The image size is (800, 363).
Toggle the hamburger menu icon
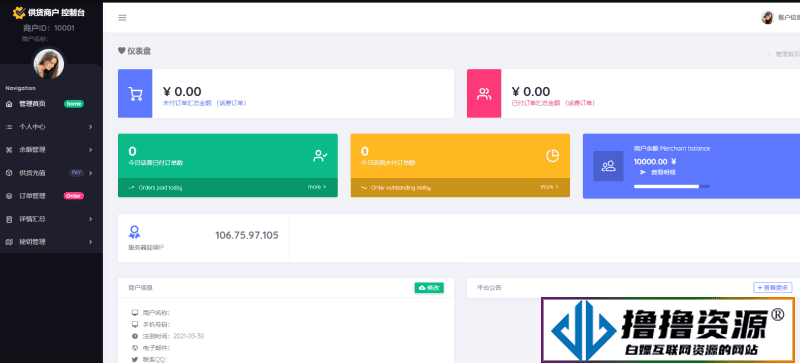(122, 18)
